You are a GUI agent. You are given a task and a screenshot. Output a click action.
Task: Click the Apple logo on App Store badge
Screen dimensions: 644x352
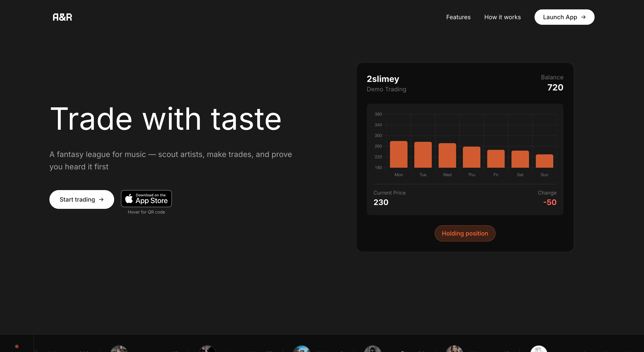129,199
